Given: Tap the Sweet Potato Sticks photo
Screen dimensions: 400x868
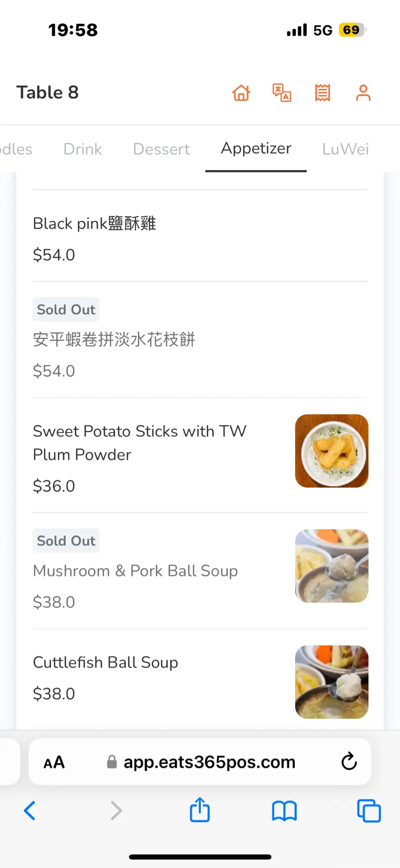Looking at the screenshot, I should (332, 451).
